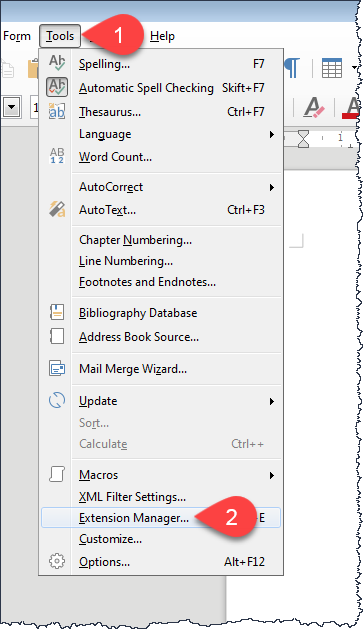Choose Chapter Numbering...
This screenshot has width=363, height=629.
[161, 240]
